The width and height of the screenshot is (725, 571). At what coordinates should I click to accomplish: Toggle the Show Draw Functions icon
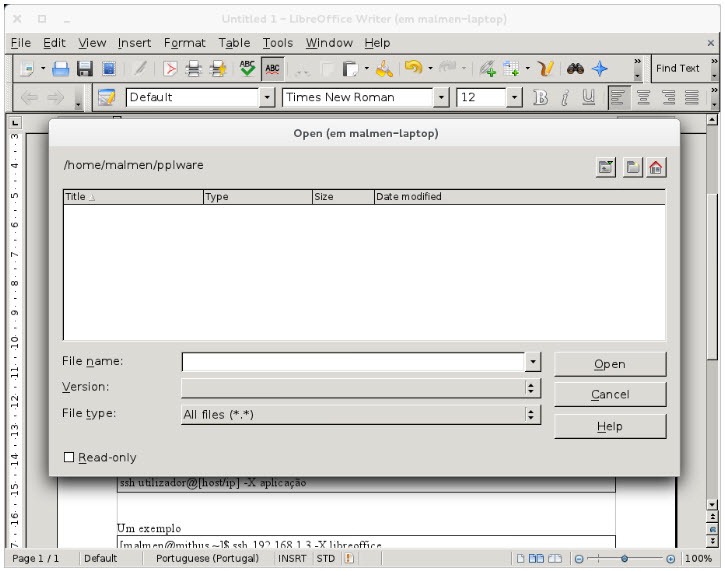tap(546, 69)
